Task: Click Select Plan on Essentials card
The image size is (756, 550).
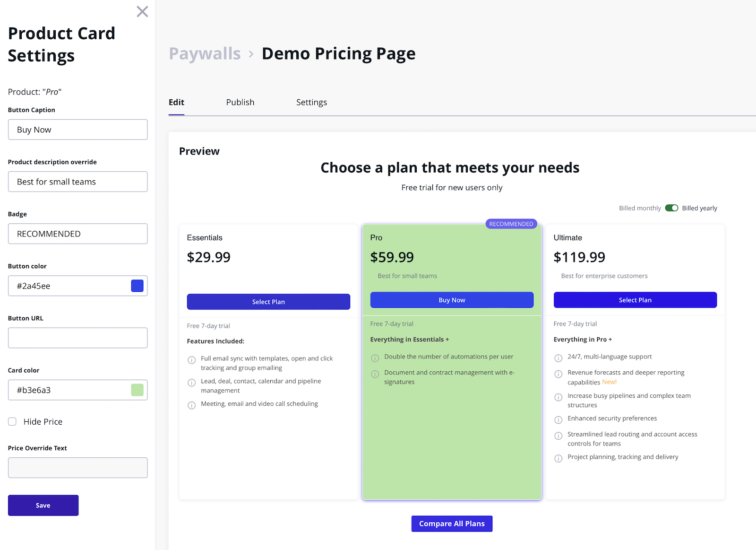Action: tap(268, 302)
